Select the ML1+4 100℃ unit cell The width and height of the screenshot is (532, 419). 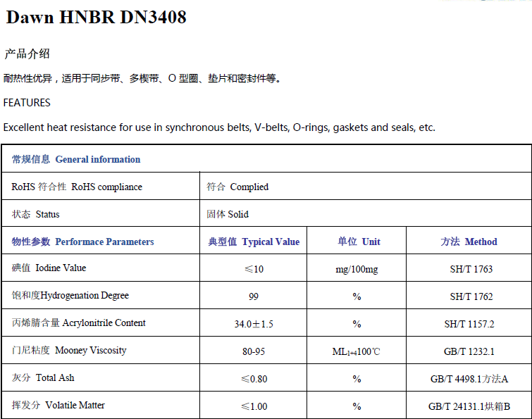[357, 351]
